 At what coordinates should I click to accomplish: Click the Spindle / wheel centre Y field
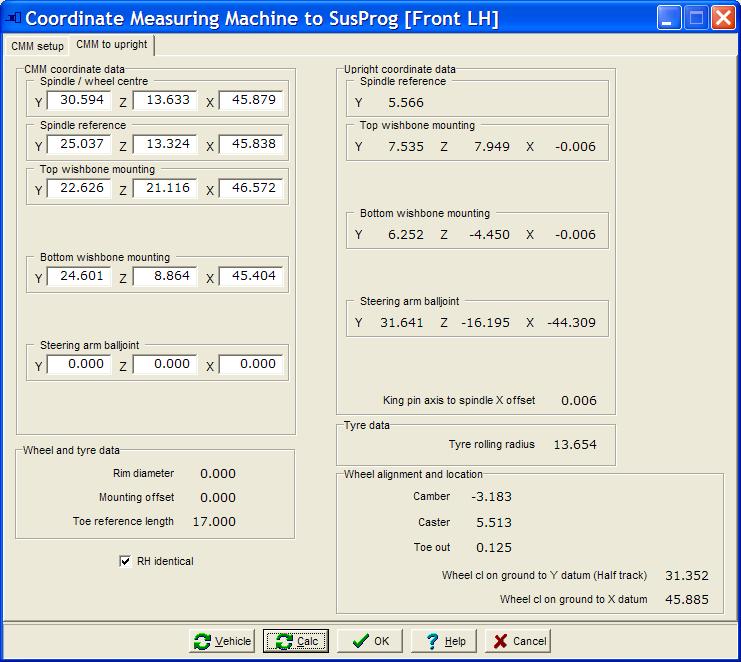click(79, 101)
